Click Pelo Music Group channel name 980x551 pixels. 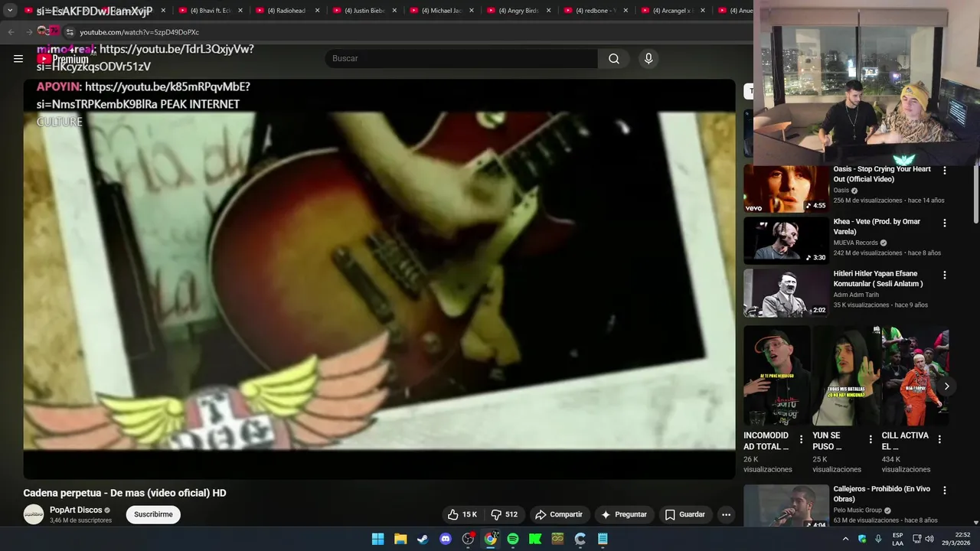(x=857, y=510)
